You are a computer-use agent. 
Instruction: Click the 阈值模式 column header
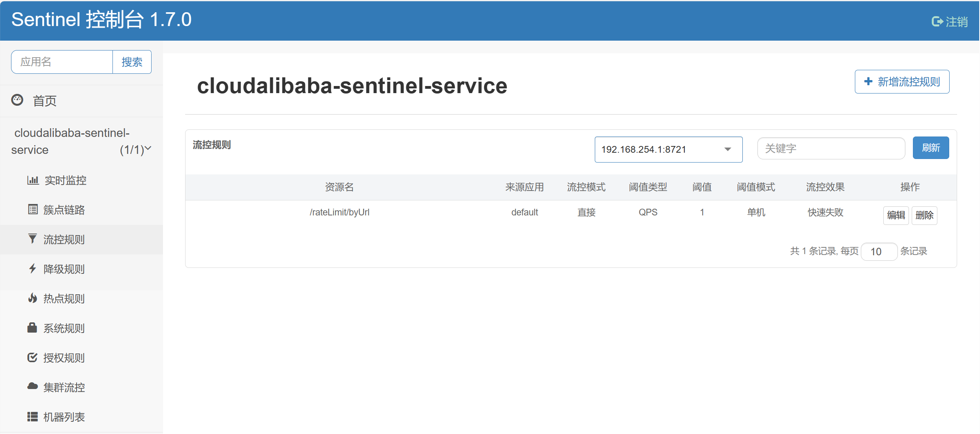click(756, 187)
